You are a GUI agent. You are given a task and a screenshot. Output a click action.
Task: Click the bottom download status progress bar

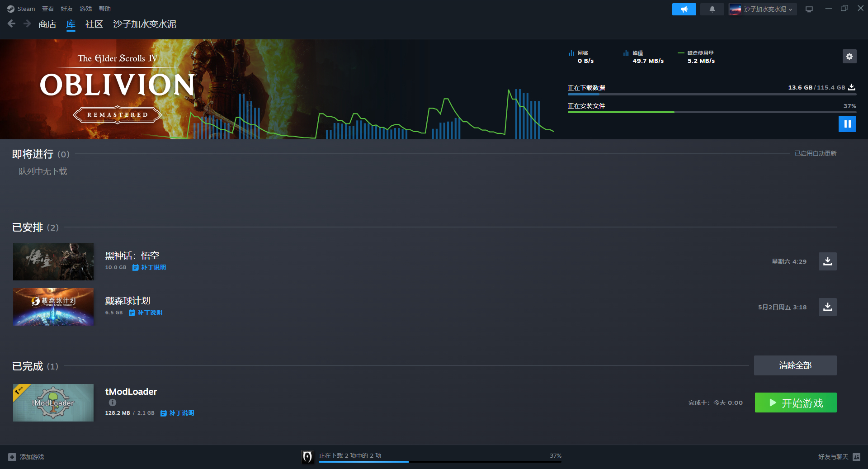[x=440, y=462]
